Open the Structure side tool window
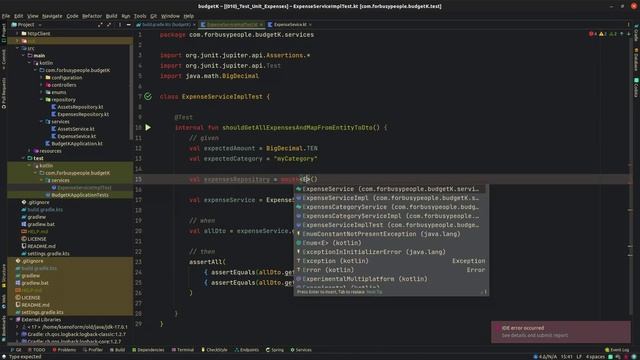The width and height of the screenshot is (640, 360). 4,276
